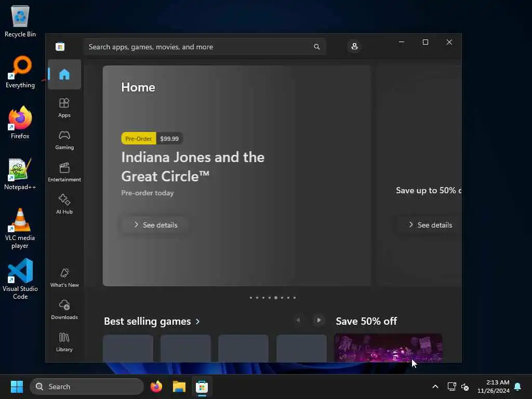
Task: Open the Downloads page
Action: tap(64, 310)
